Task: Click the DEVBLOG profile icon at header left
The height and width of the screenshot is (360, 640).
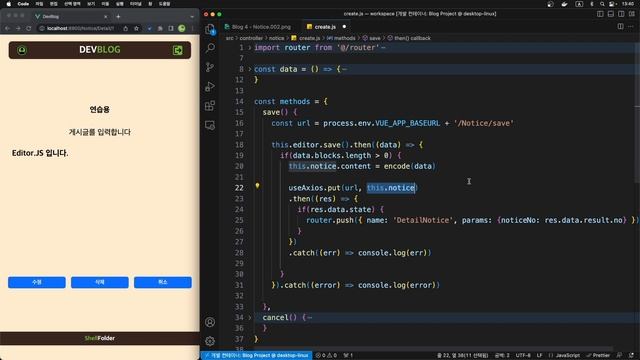Action: pos(22,50)
